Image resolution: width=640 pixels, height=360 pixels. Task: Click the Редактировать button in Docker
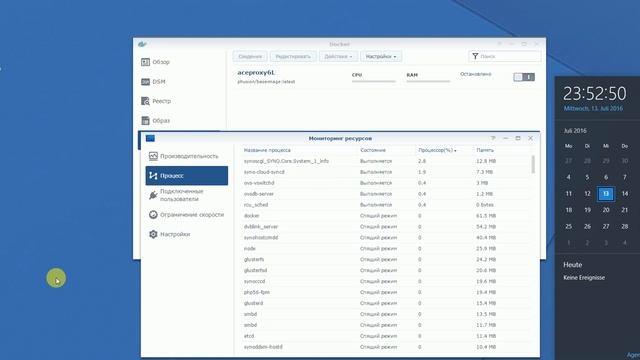coord(293,56)
